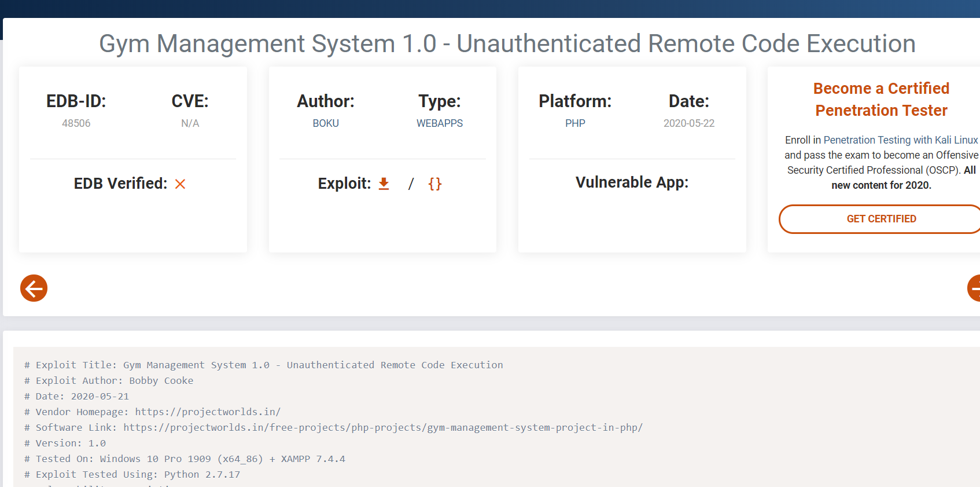Viewport: 980px width, 487px height.
Task: Click the date 2020-05-22
Action: (x=689, y=123)
